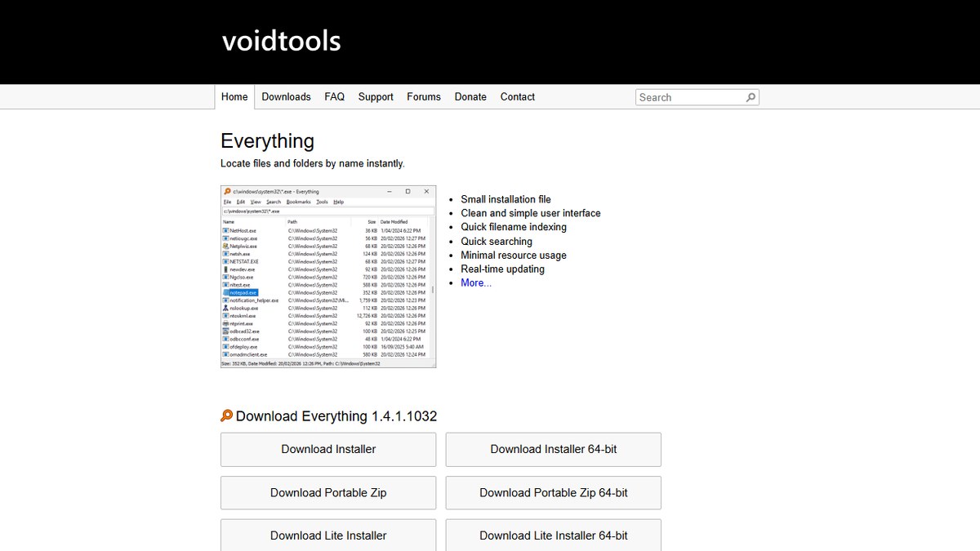Click the Download Installer button
The height and width of the screenshot is (551, 980).
328,449
